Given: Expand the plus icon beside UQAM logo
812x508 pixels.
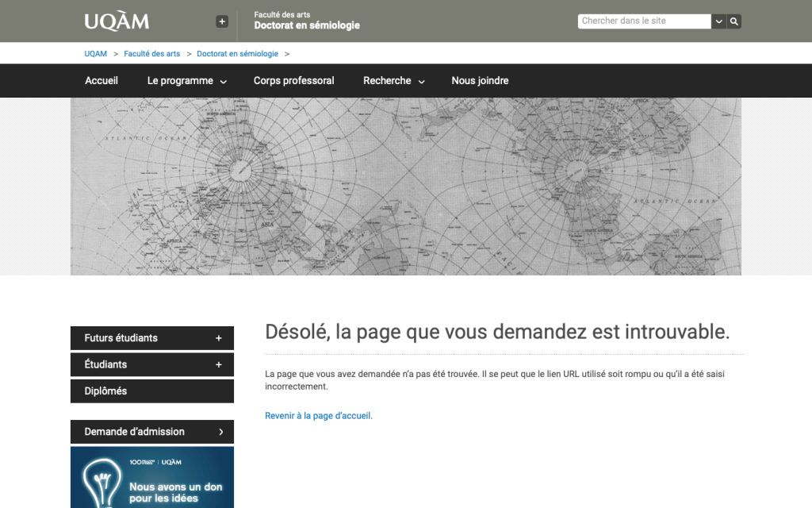Looking at the screenshot, I should click(x=222, y=21).
